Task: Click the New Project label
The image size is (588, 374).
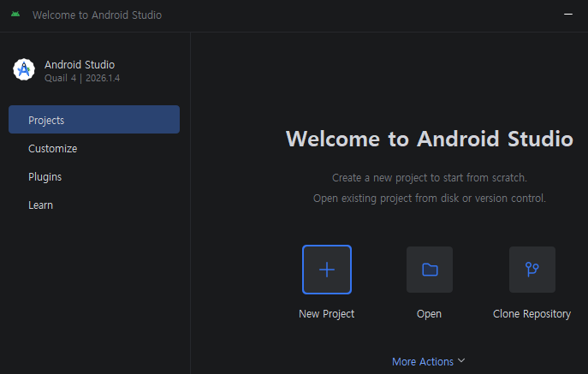Action: click(x=327, y=313)
